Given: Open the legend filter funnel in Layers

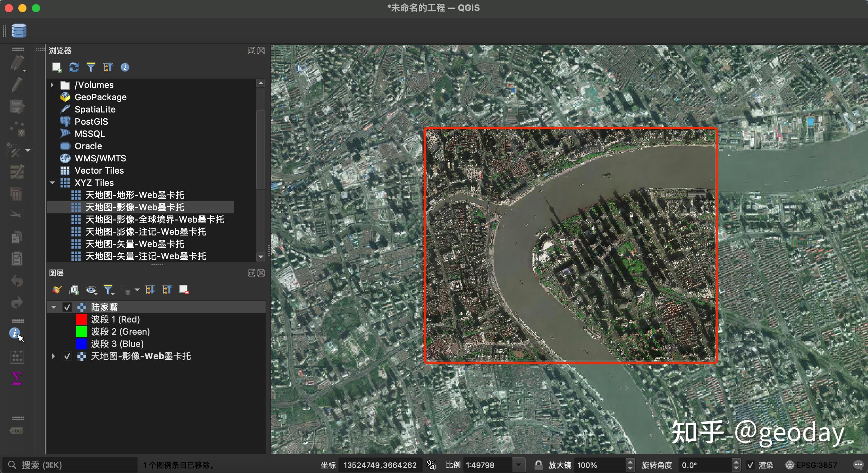Looking at the screenshot, I should (108, 290).
